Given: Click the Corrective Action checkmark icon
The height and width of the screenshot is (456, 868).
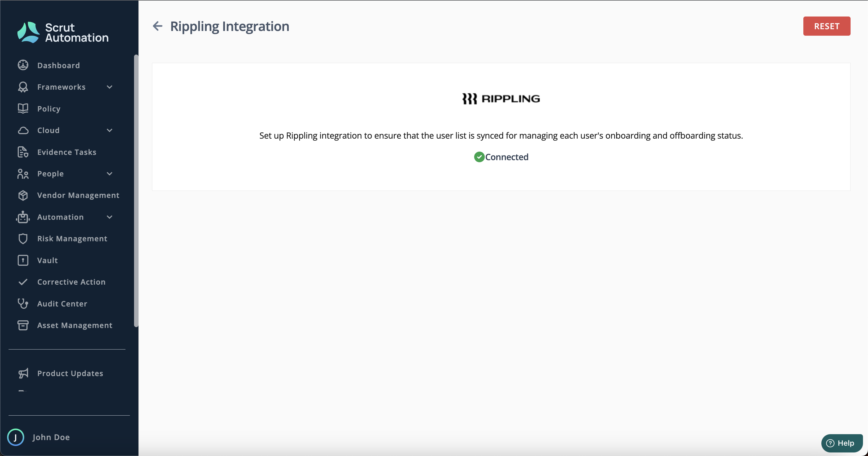Looking at the screenshot, I should coord(23,282).
